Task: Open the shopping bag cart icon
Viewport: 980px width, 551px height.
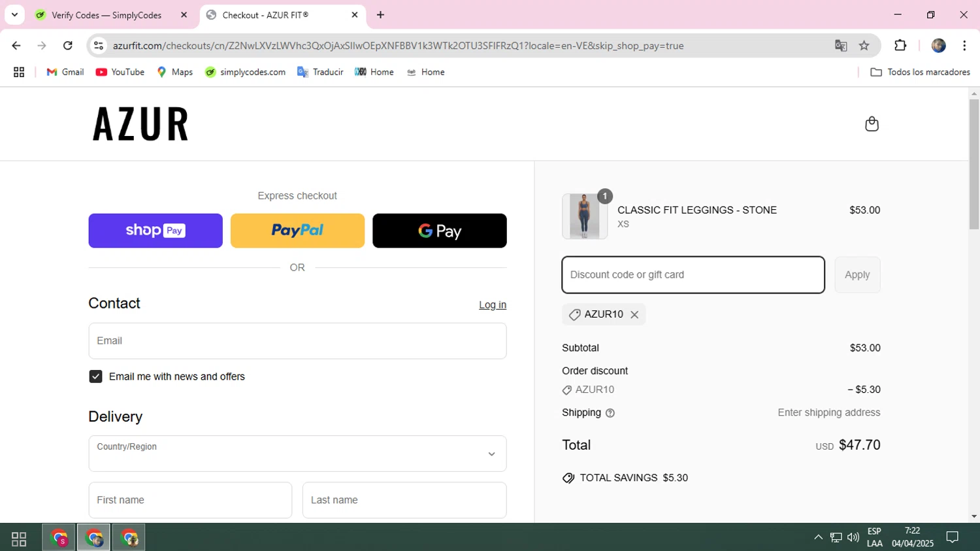Action: (x=872, y=124)
